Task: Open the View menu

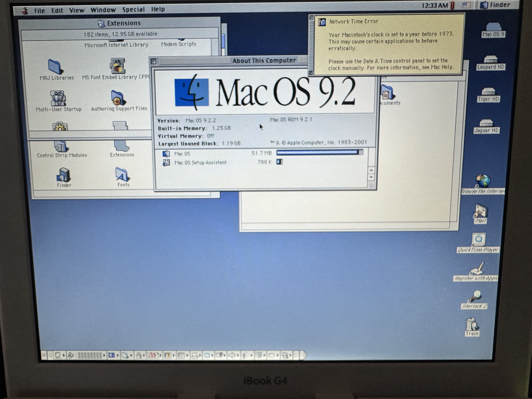Action: (77, 10)
